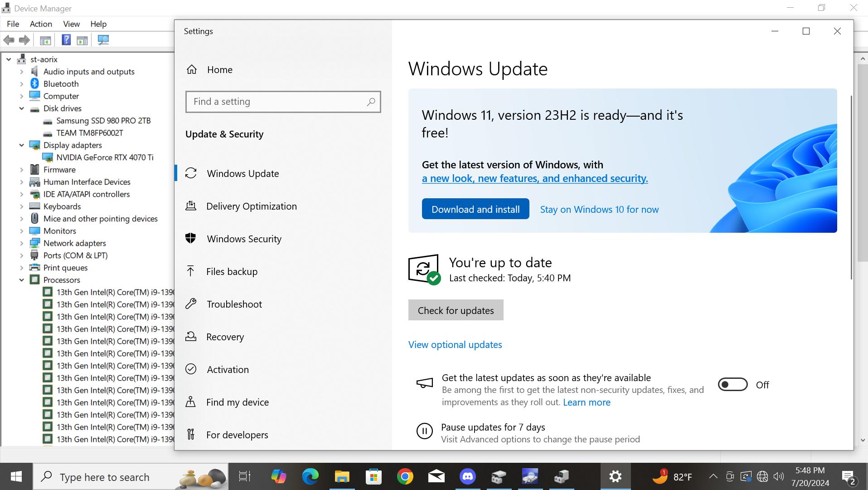The width and height of the screenshot is (868, 490).
Task: Click the Help icon in Device Manager toolbar
Action: point(66,40)
